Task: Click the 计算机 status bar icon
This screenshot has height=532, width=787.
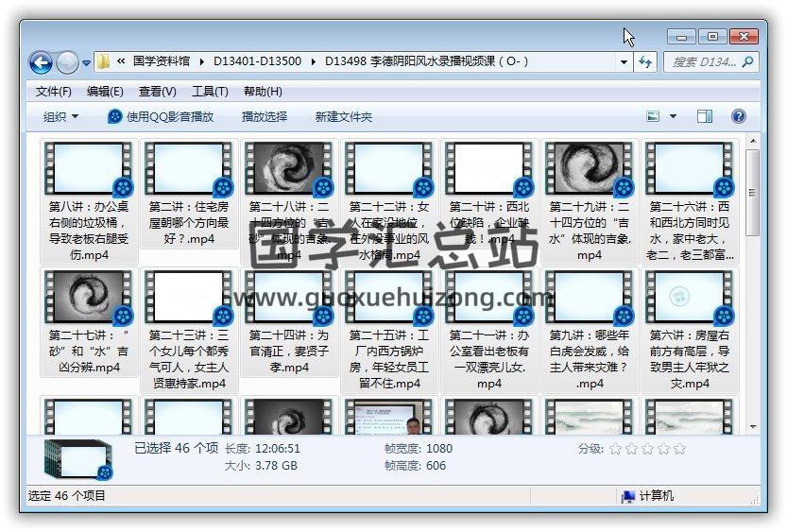Action: coord(627,496)
